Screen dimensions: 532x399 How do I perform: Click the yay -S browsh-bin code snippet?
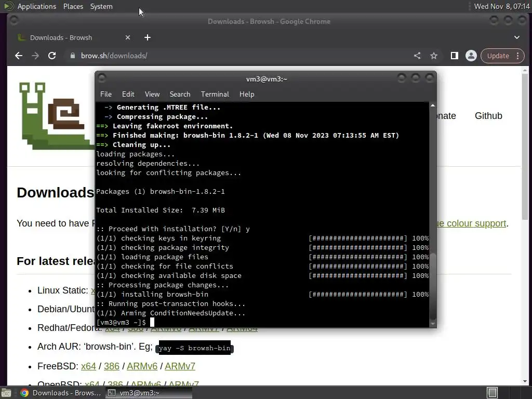(x=194, y=348)
